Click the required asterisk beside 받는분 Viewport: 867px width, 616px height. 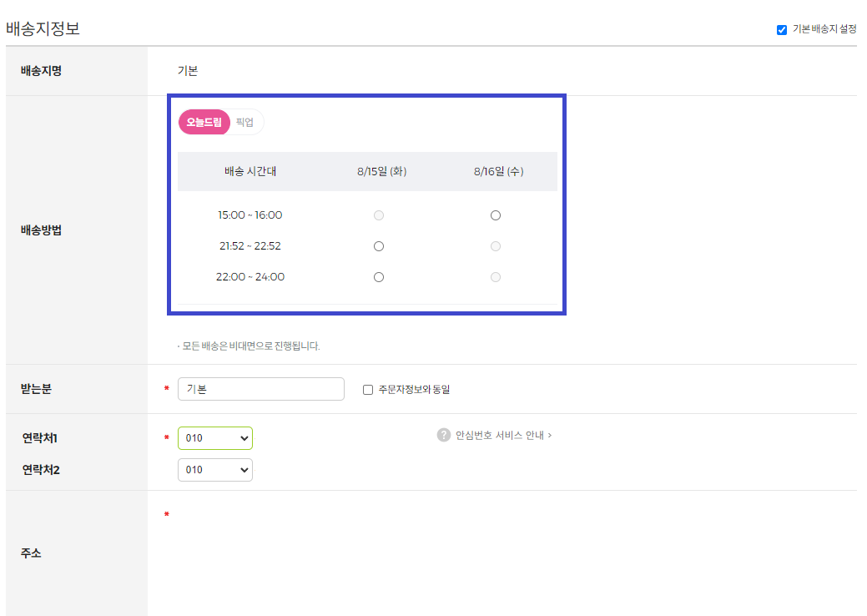(168, 386)
